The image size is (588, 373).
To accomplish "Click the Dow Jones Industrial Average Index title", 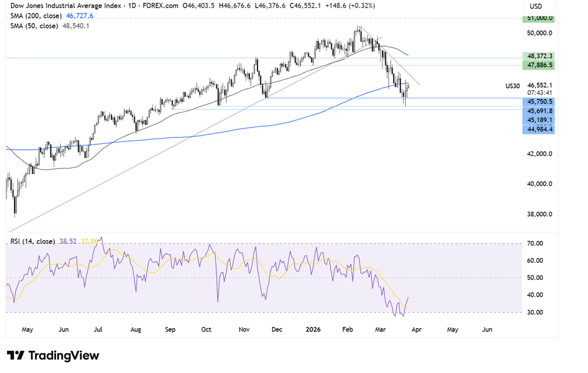I will pos(64,6).
